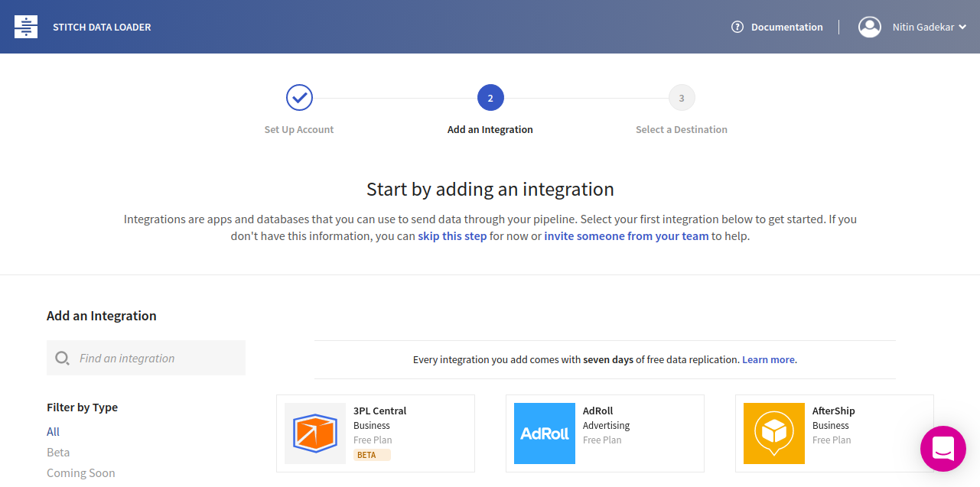Image resolution: width=980 pixels, height=487 pixels.
Task: Click the BETA badge on 3PL Central
Action: coord(372,455)
